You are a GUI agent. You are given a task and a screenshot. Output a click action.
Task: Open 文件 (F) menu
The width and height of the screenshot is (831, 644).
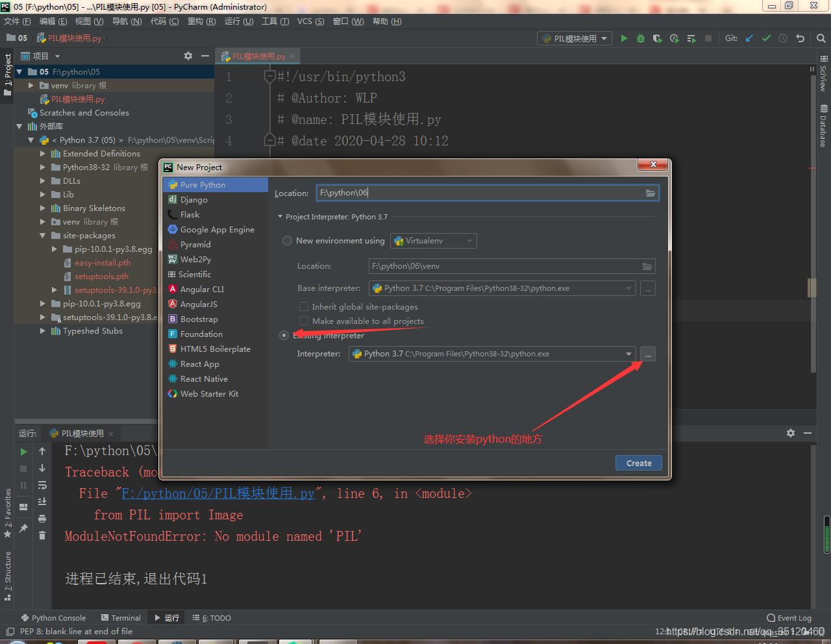[18, 21]
